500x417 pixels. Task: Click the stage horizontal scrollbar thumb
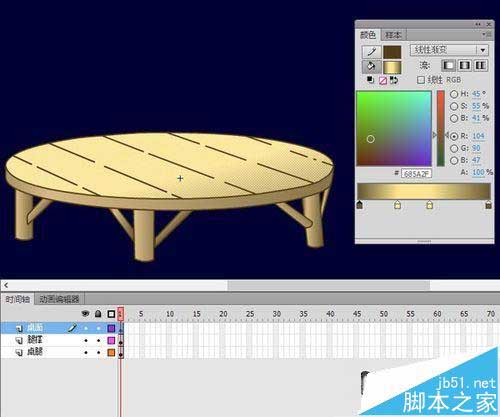click(329, 285)
